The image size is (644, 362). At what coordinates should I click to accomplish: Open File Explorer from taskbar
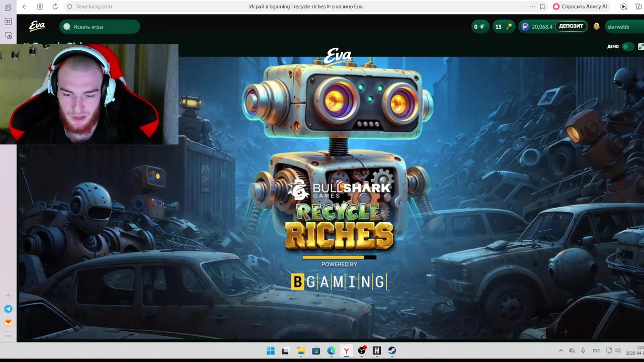(x=300, y=350)
